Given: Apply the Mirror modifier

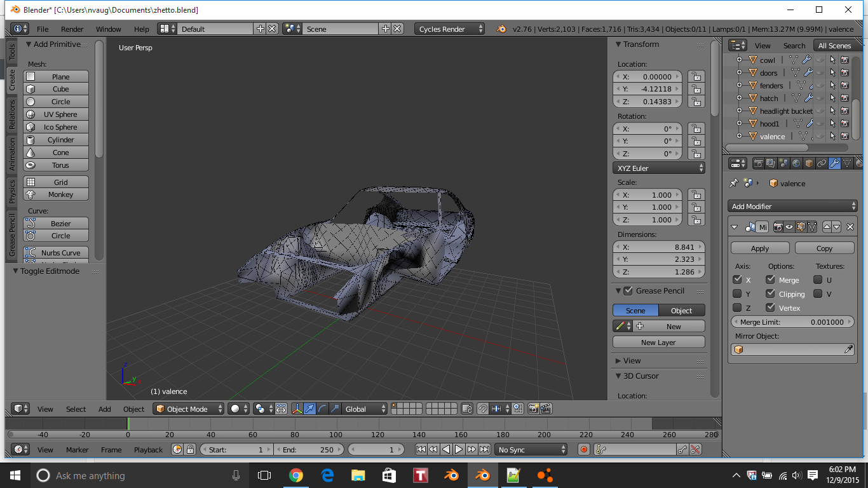Looking at the screenshot, I should 760,248.
